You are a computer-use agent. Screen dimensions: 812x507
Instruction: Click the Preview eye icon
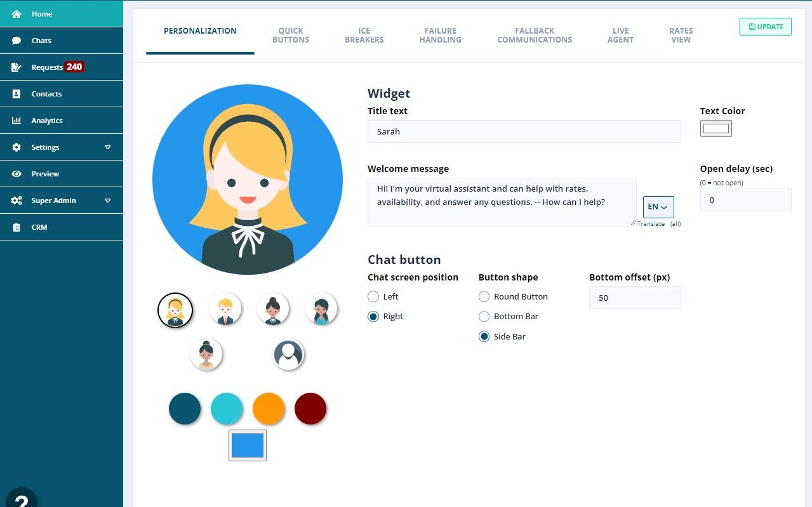[17, 174]
